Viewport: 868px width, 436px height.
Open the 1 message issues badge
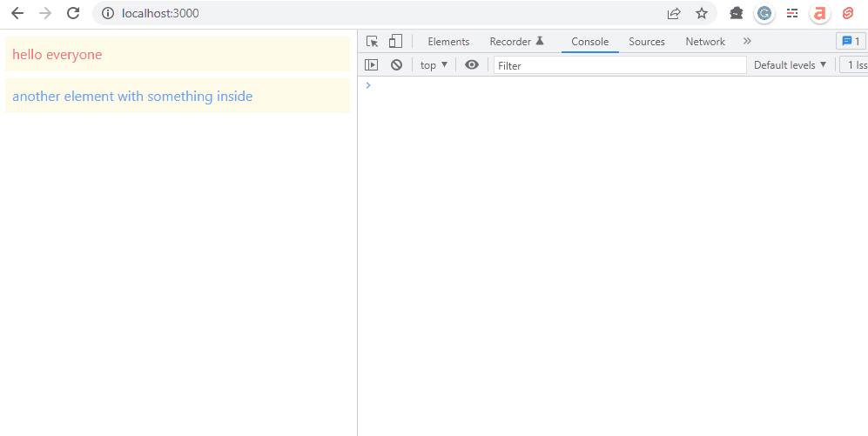[x=851, y=42]
